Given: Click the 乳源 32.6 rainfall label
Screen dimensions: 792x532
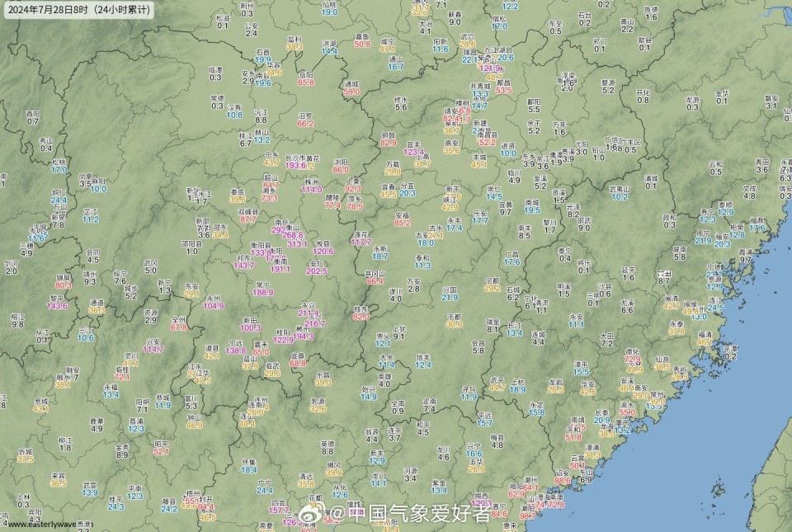Looking at the screenshot, I should (318, 405).
